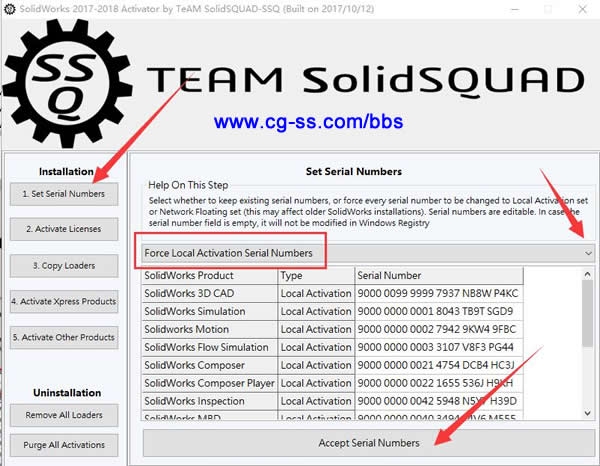Click the Remove All Loaders button
600x466 pixels.
(64, 414)
